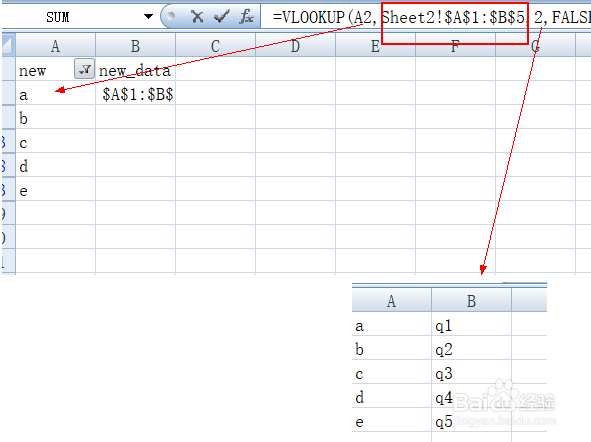Open the Insert Function fx dialog
This screenshot has height=442, width=591.
click(x=247, y=17)
